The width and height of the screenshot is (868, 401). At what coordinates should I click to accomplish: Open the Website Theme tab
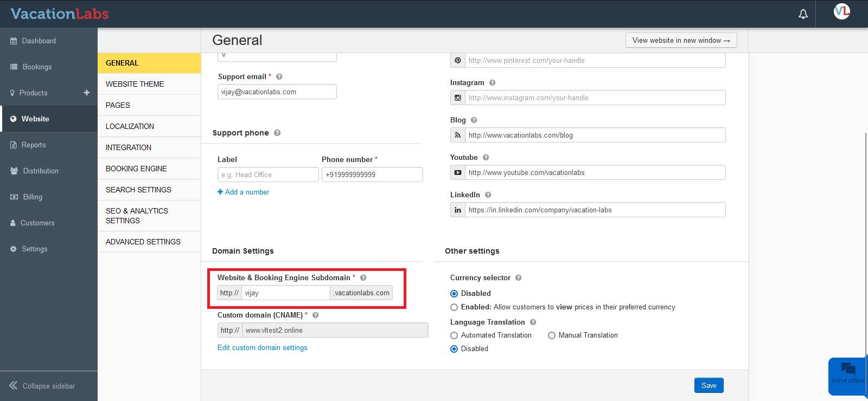point(135,84)
